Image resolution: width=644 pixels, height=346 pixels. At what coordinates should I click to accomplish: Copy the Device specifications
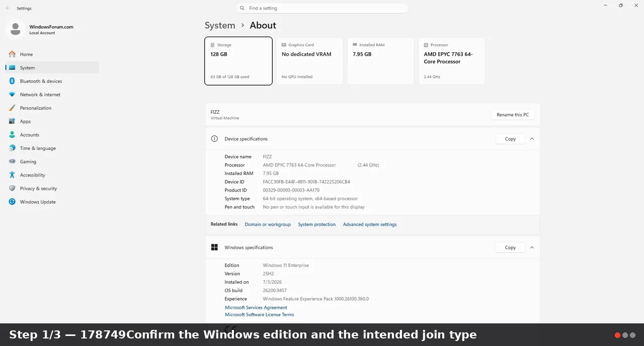click(x=510, y=139)
